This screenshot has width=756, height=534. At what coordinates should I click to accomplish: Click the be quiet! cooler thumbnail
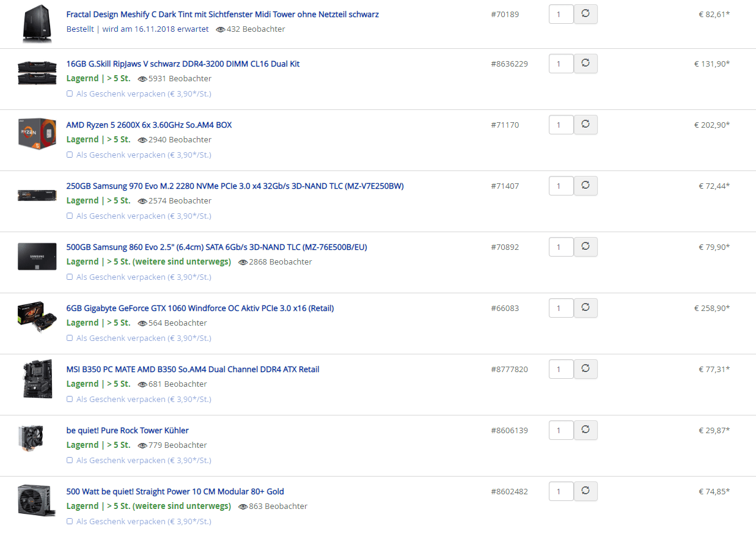(31, 439)
